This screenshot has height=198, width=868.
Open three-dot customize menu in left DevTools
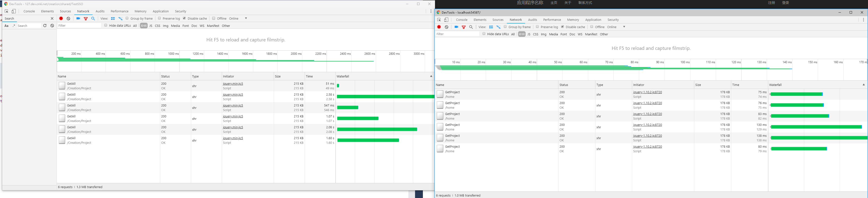click(431, 11)
